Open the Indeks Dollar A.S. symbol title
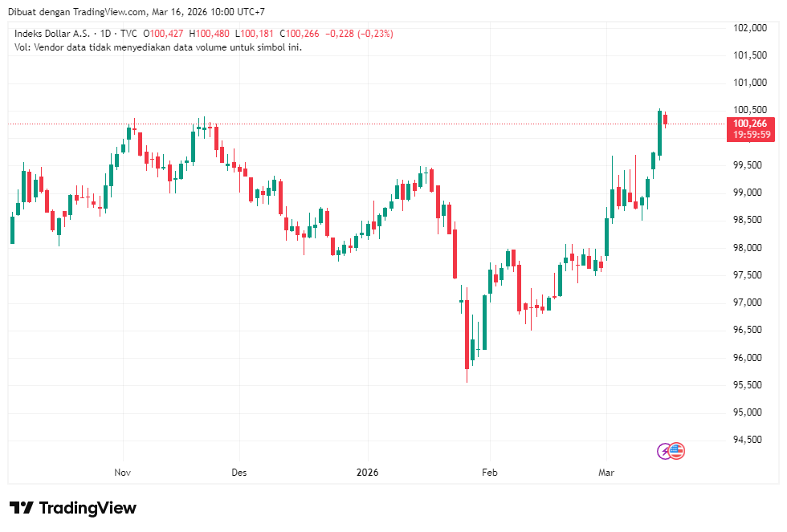This screenshot has width=787, height=532. (x=52, y=34)
